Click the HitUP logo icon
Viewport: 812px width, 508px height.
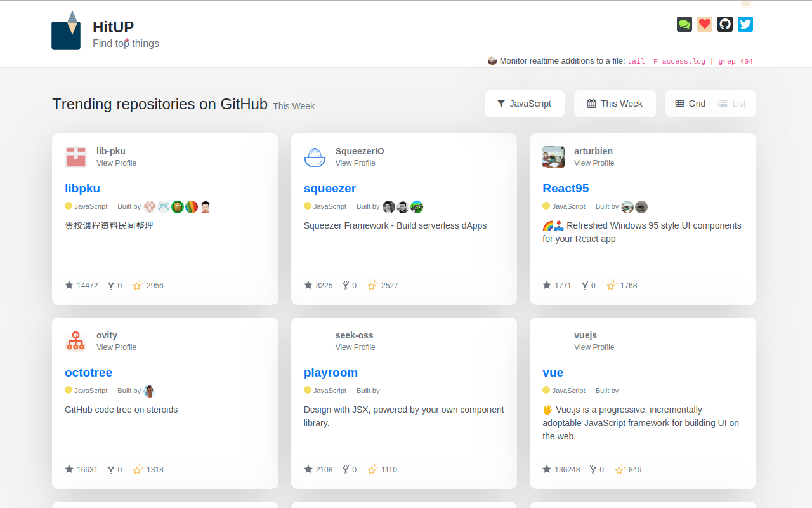tap(66, 30)
